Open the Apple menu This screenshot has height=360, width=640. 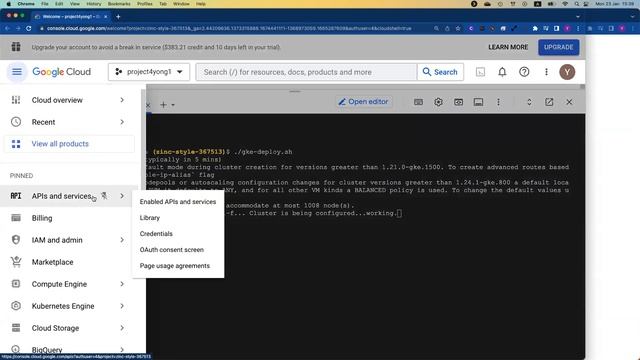click(x=8, y=4)
